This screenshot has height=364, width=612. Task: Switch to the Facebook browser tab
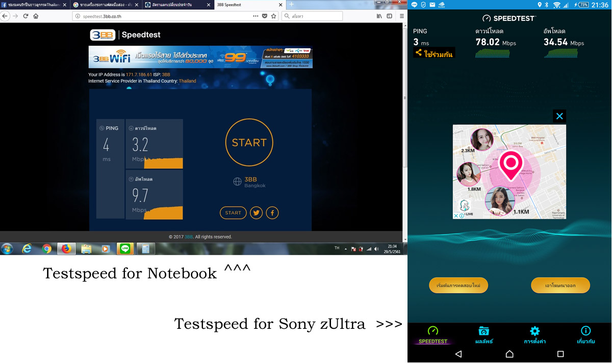tap(34, 5)
